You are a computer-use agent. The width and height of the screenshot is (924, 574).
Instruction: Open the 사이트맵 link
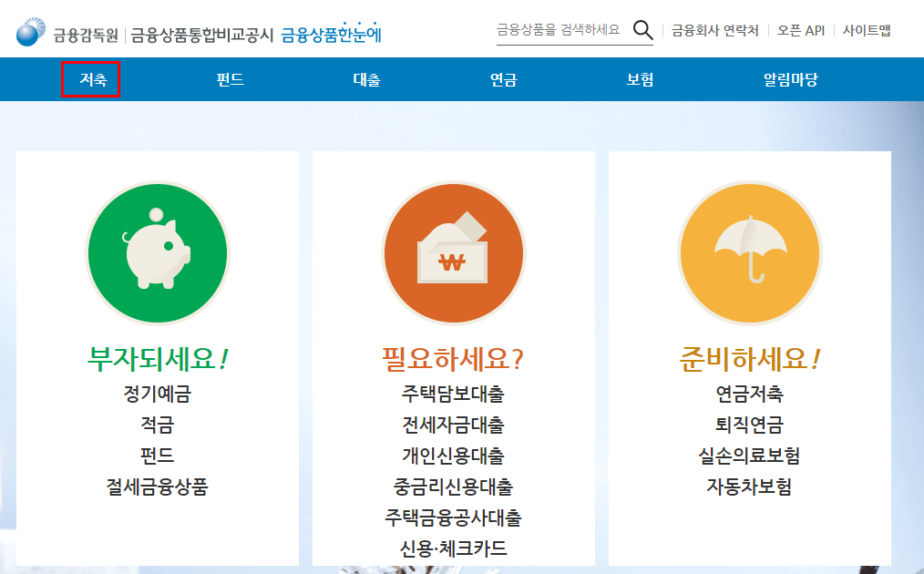(867, 30)
